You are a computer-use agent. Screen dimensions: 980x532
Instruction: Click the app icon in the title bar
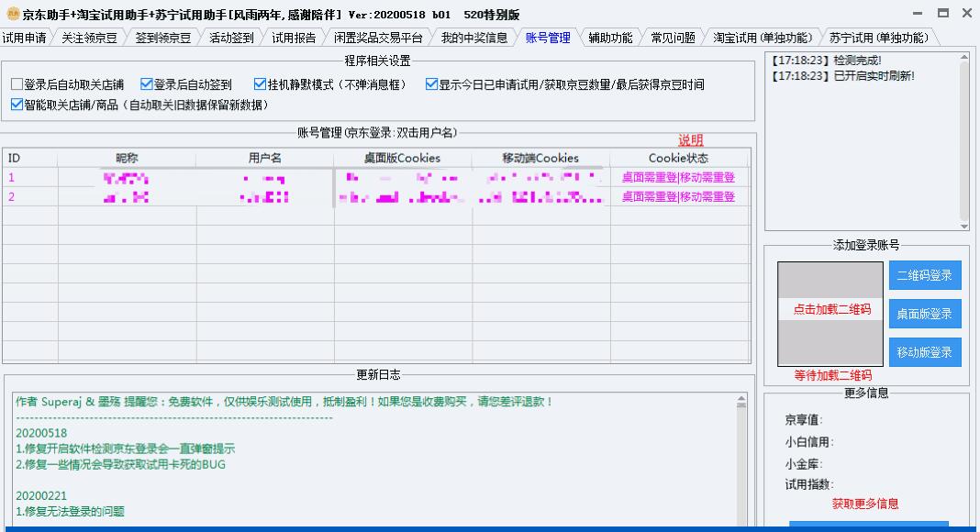(x=13, y=14)
